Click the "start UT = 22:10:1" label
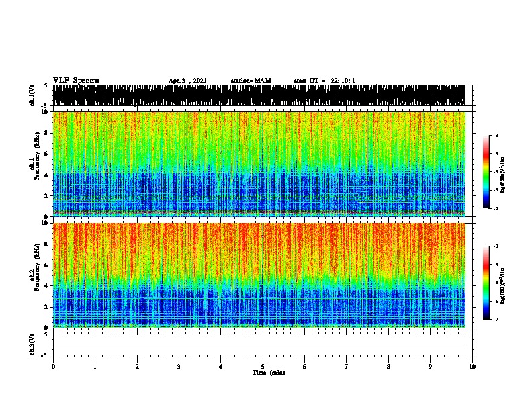The height and width of the screenshot is (411, 532). pos(324,81)
